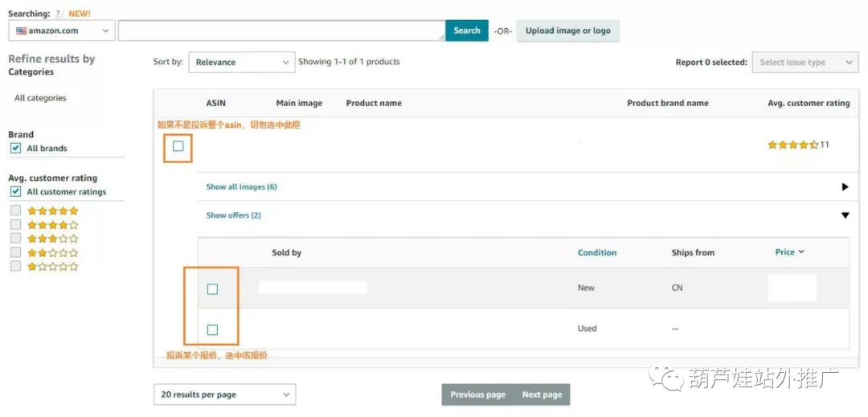This screenshot has height=417, width=868.
Task: Select the Used condition offer checkbox
Action: [212, 329]
